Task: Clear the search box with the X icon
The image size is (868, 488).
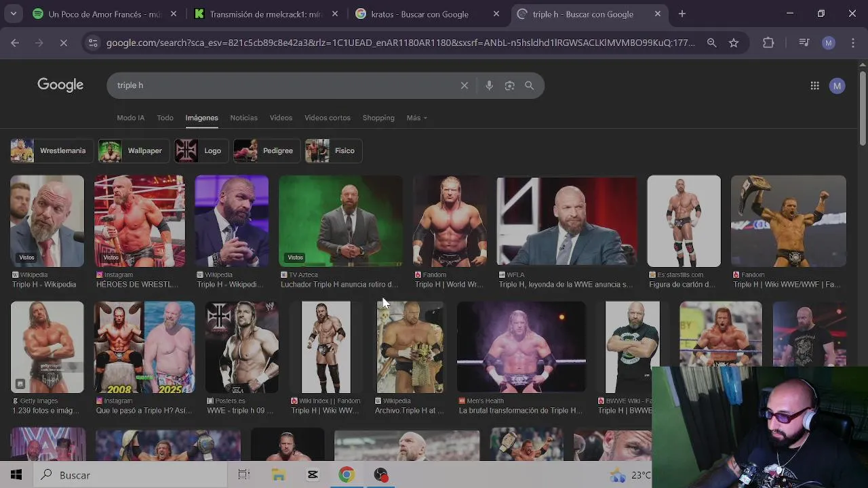Action: pos(465,85)
